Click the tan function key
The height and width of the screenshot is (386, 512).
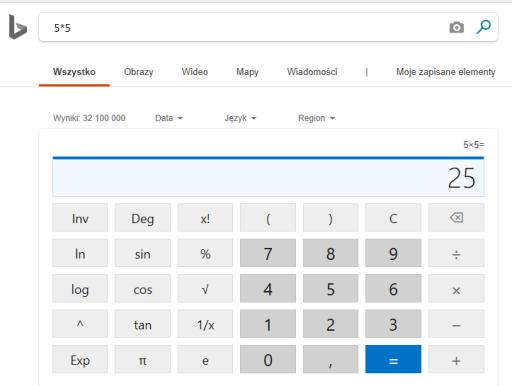tap(143, 324)
